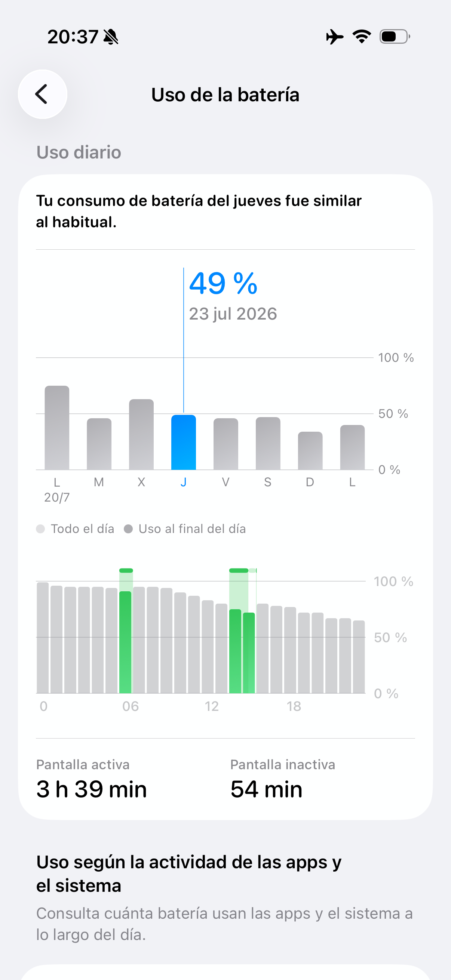The image size is (451, 980).
Task: Select the Wednesday (X) usage bar
Action: point(141,434)
